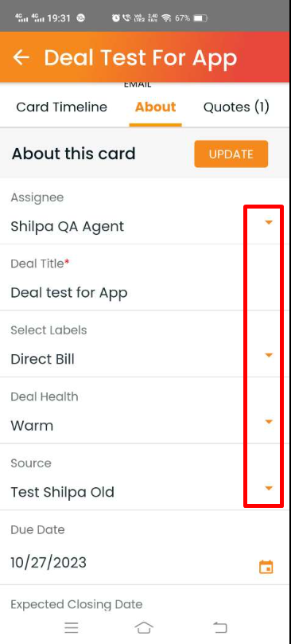The image size is (291, 644).
Task: Switch to the Card Timeline tab
Action: [x=61, y=107]
